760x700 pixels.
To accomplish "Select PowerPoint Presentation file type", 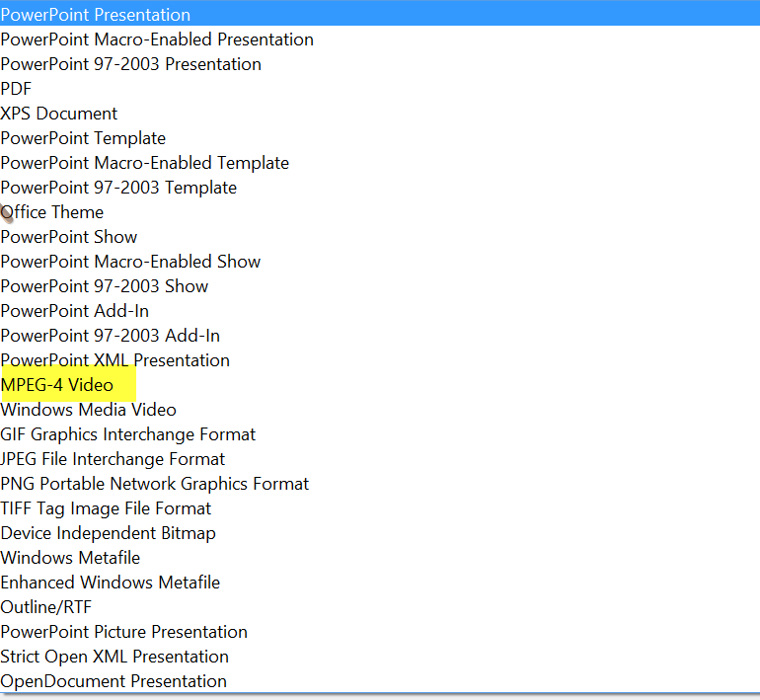I will 380,15.
